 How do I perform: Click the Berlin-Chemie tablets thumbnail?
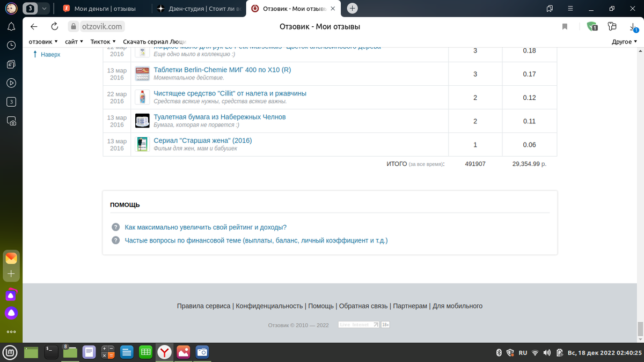(x=142, y=73)
